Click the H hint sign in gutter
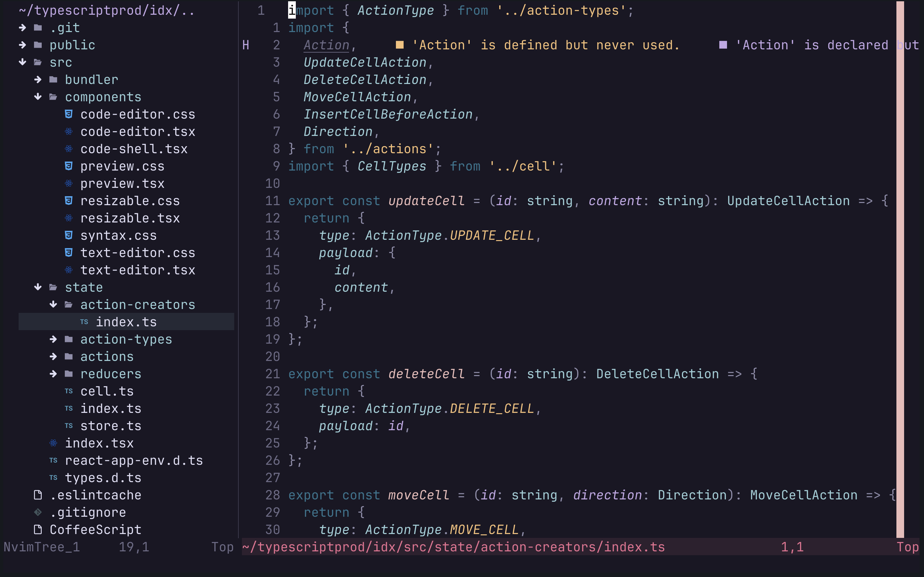 coord(246,45)
